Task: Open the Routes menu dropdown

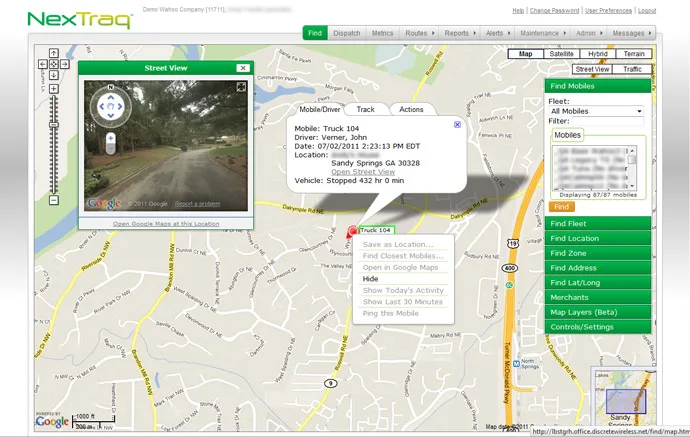Action: coord(419,33)
